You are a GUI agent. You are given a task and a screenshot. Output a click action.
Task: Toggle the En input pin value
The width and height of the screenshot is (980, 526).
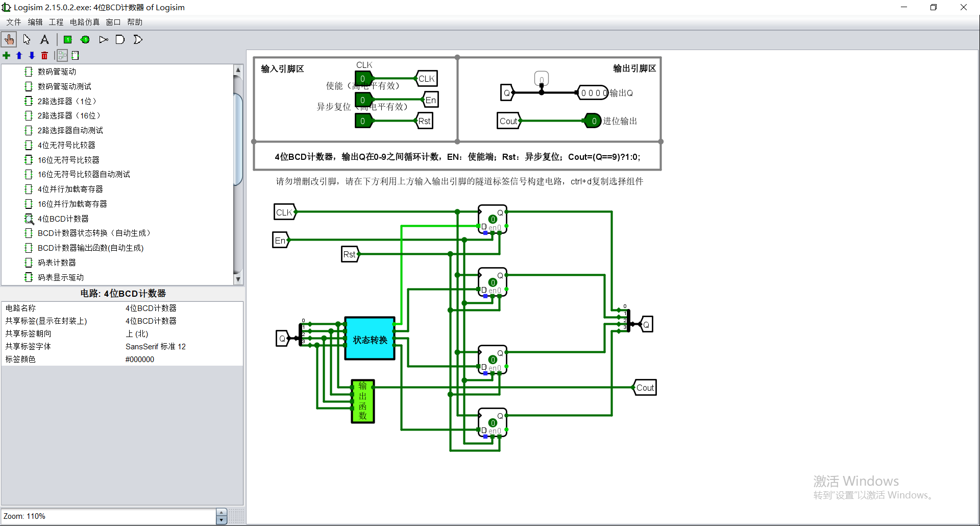click(x=363, y=100)
